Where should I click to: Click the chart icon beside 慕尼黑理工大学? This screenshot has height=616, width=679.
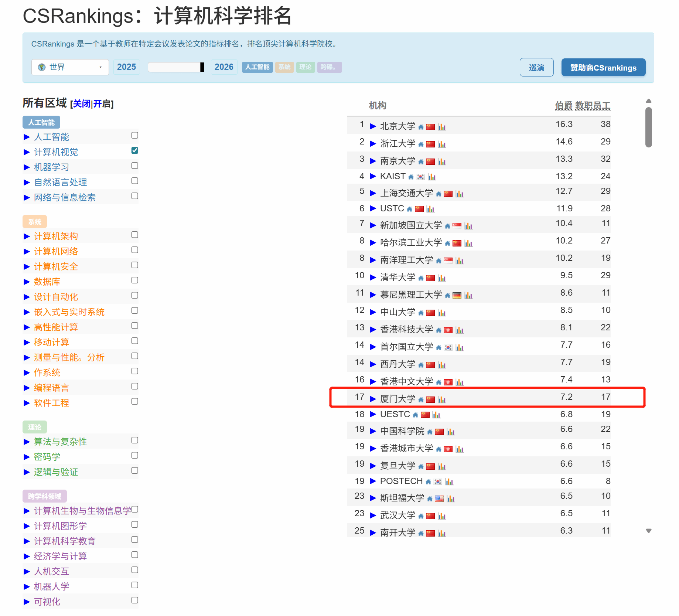[468, 296]
